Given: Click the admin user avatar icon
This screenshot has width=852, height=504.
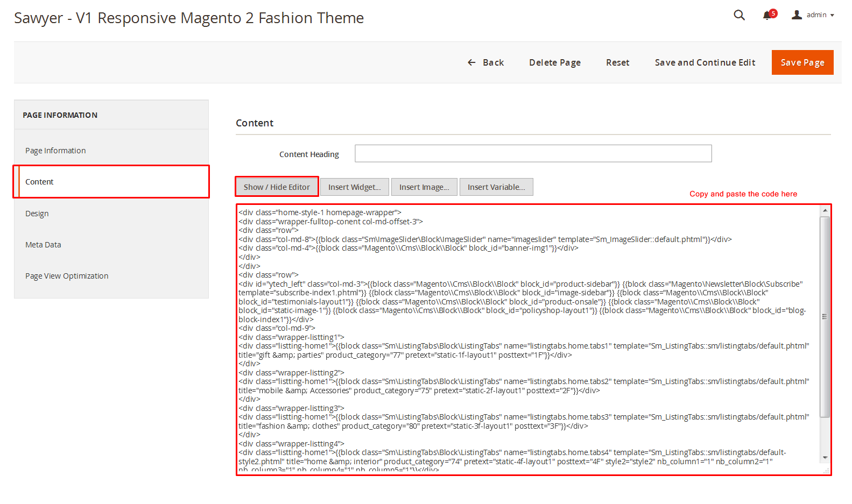Looking at the screenshot, I should click(797, 15).
